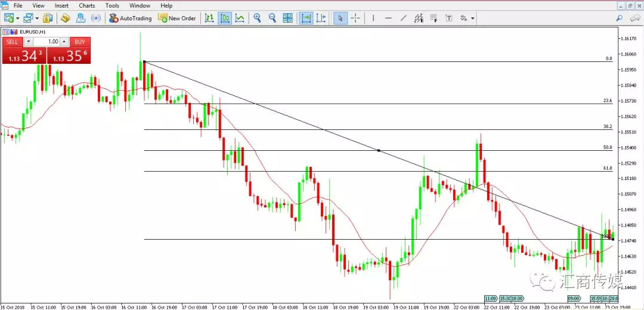The image size is (644, 310).
Task: Open the Insert menu
Action: click(61, 6)
